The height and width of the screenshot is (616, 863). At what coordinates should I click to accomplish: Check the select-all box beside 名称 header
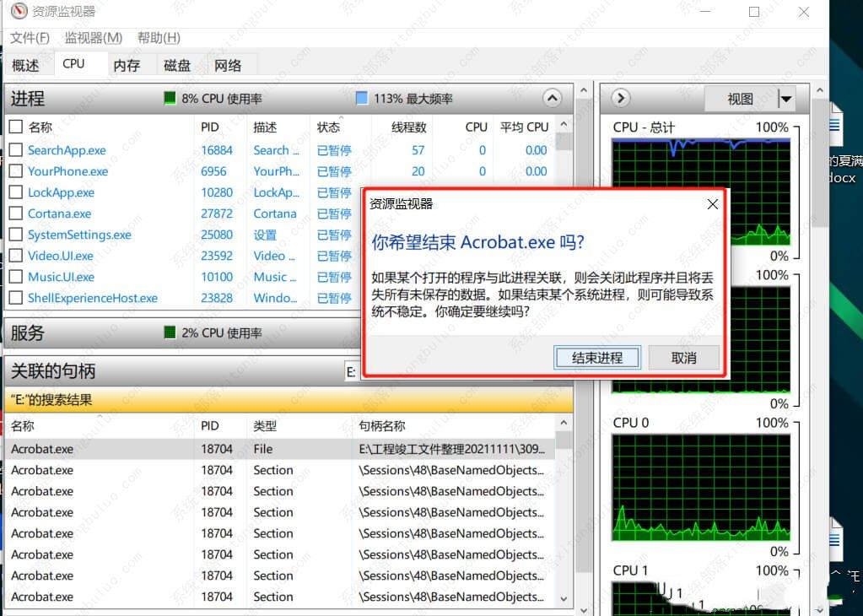pos(16,127)
